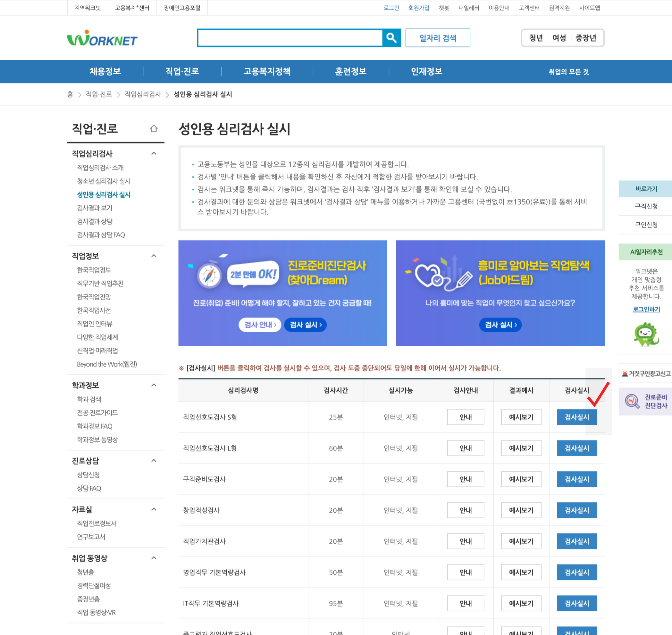Collapse the 직업심리검사 sidebar section
The image size is (672, 635).
tap(154, 154)
